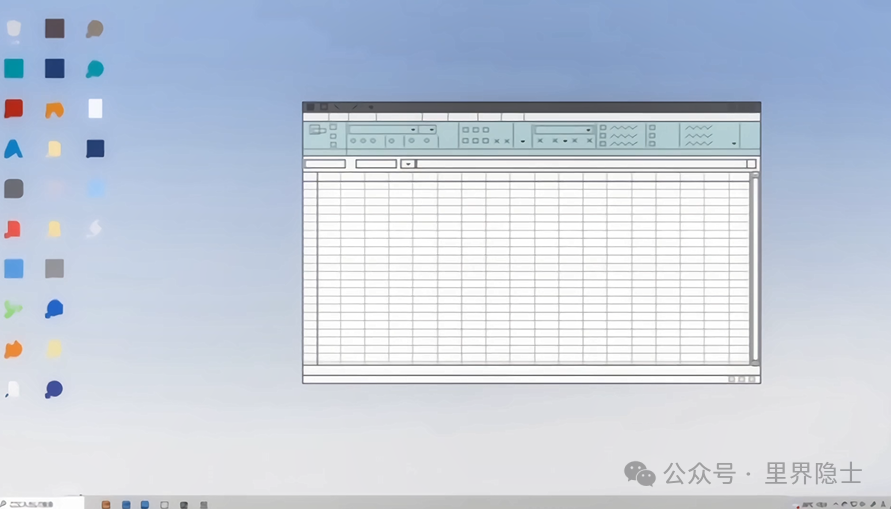Expand the font name dropdown in the ribbon
The width and height of the screenshot is (891, 509).
(413, 130)
